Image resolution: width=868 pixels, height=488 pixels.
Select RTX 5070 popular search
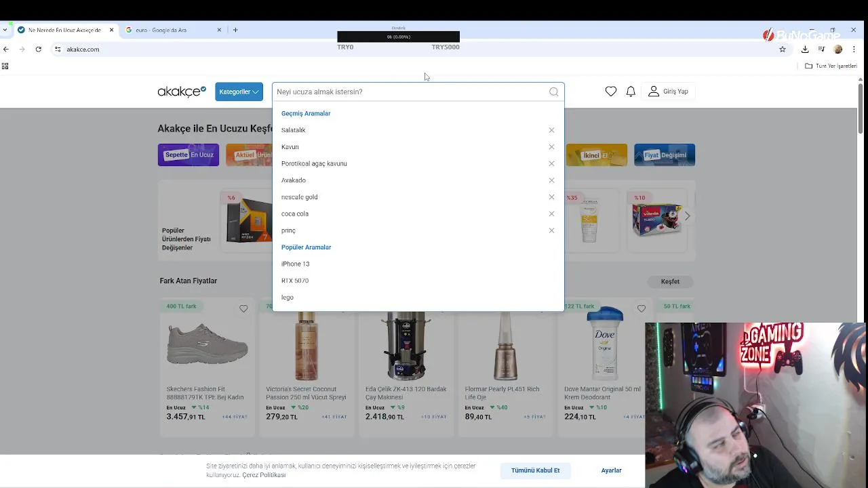[295, 281]
